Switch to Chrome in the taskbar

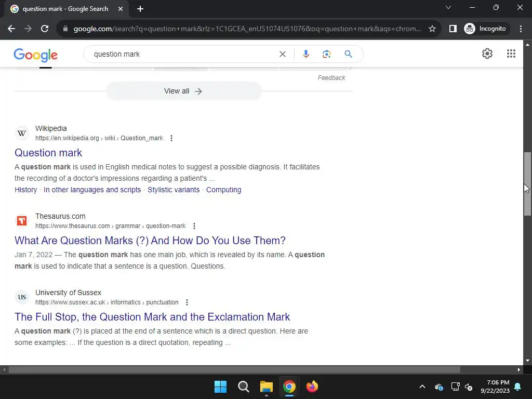point(289,387)
